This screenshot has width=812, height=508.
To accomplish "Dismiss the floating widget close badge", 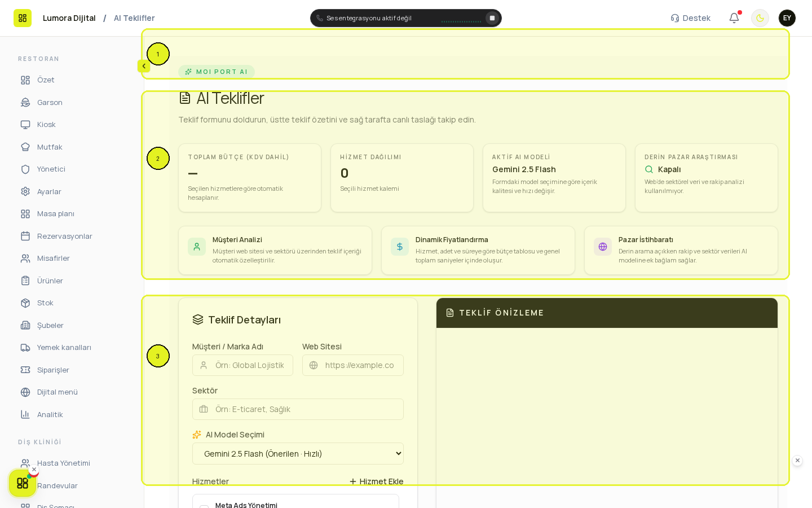I will pos(34,470).
